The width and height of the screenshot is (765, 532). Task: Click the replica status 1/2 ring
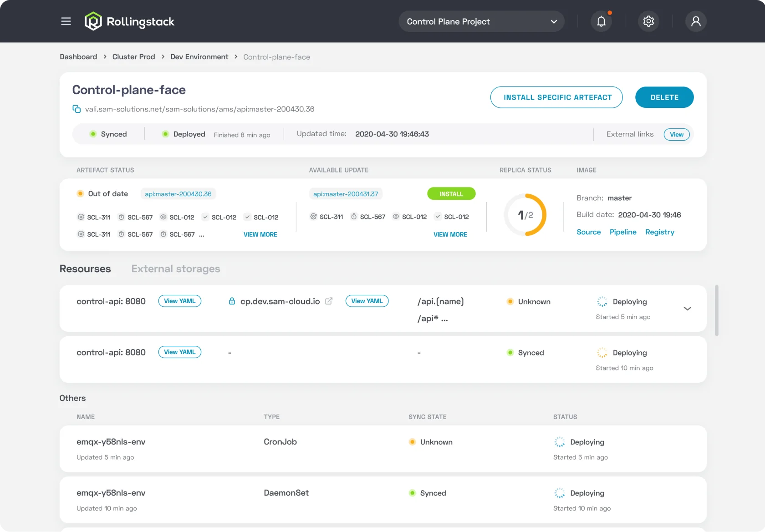pos(525,215)
